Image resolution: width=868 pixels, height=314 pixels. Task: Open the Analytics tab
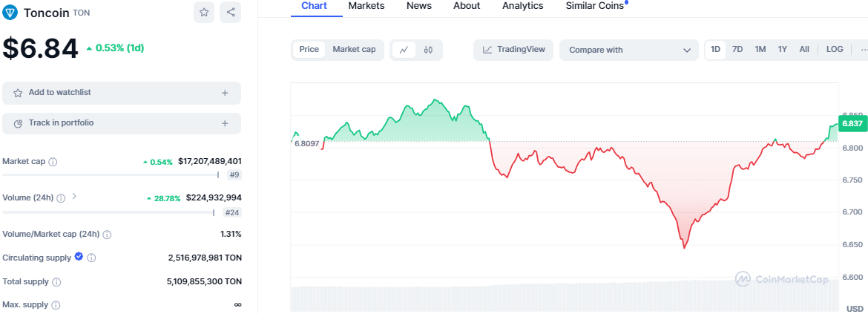522,6
